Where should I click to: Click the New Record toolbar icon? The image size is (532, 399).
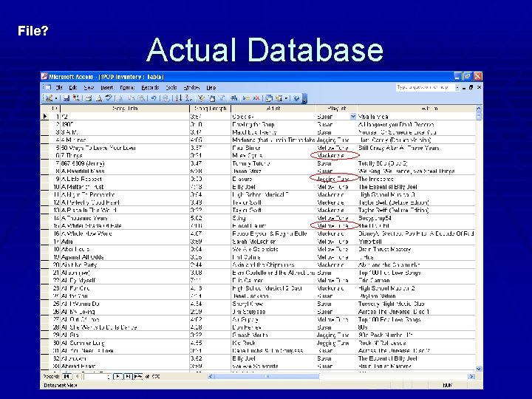pos(246,98)
